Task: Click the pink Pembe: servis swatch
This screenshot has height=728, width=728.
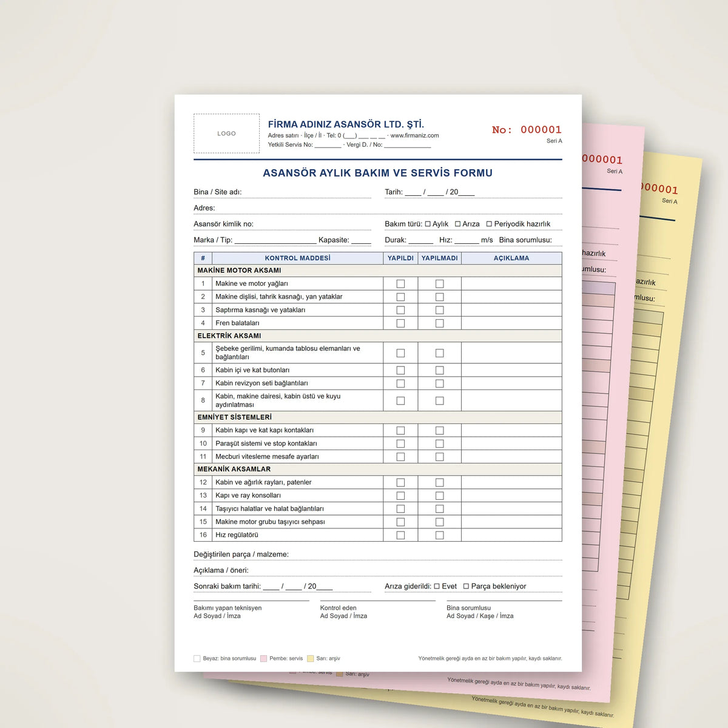Action: [263, 658]
